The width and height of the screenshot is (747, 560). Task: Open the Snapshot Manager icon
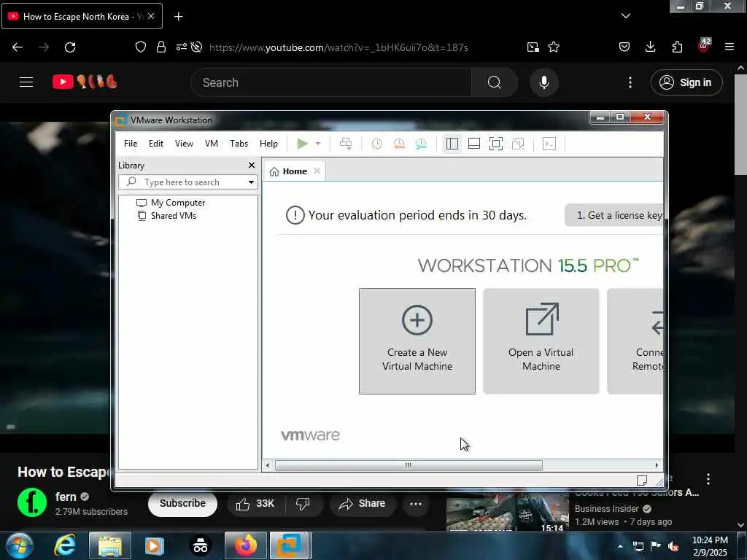click(x=421, y=144)
